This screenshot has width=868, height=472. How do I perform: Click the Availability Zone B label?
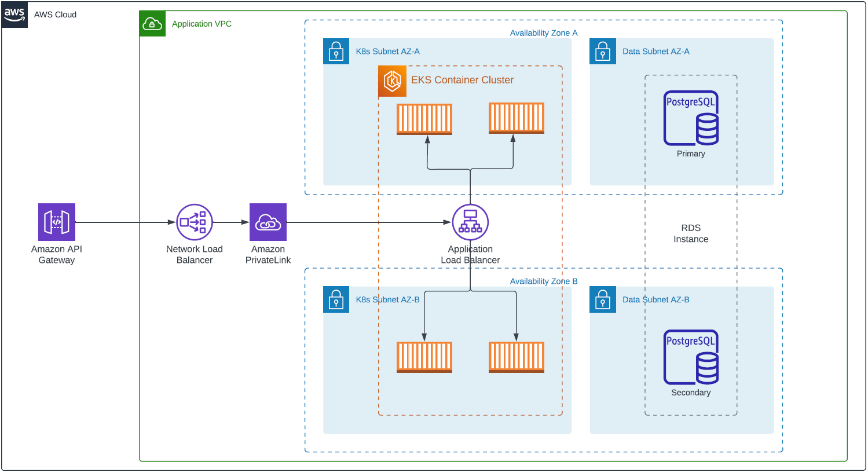(x=544, y=281)
